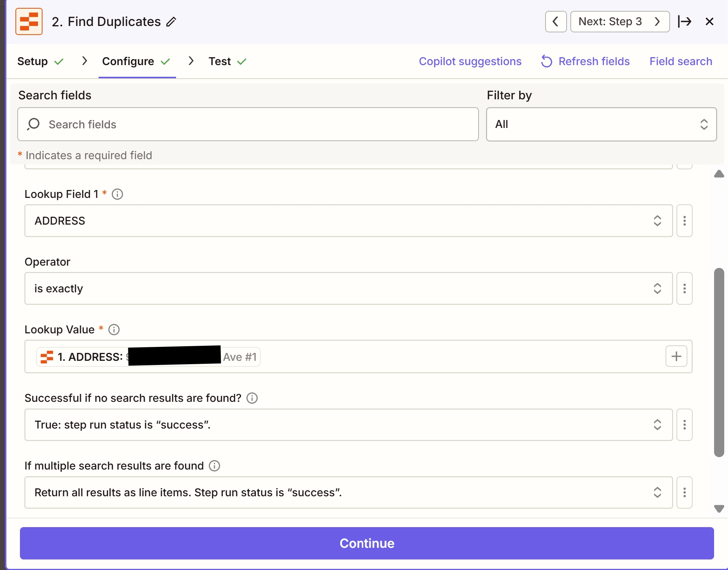
Task: Click the search magnifier icon
Action: 33,124
